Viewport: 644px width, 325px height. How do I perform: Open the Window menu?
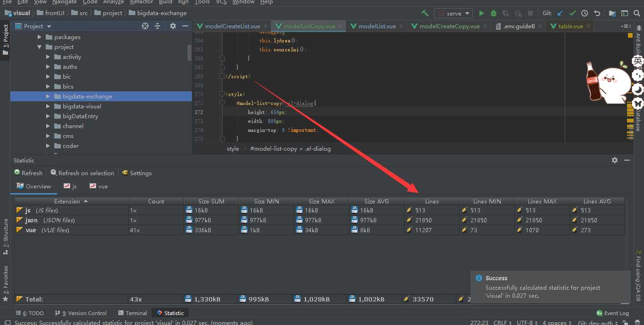243,2
